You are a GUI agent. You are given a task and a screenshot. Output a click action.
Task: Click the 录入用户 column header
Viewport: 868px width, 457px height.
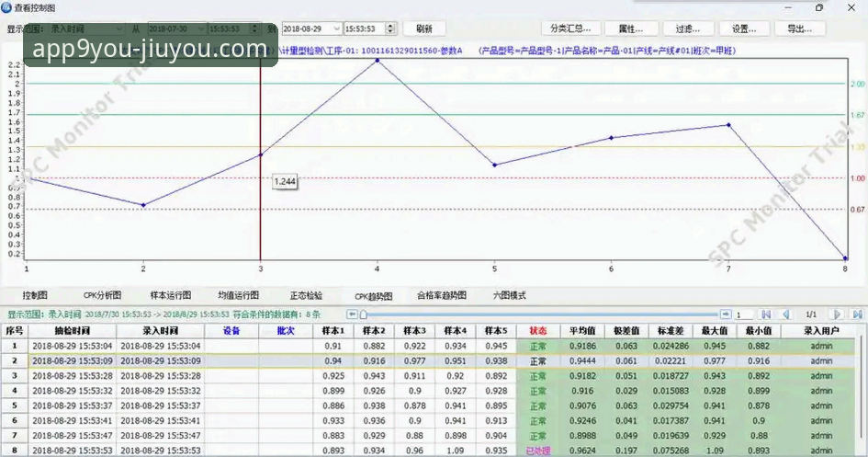tap(821, 331)
